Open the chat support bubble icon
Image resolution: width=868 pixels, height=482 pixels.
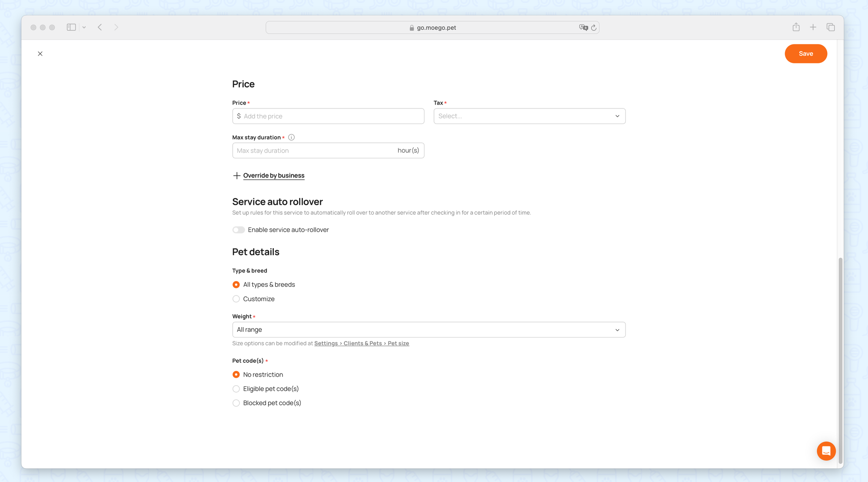[826, 451]
